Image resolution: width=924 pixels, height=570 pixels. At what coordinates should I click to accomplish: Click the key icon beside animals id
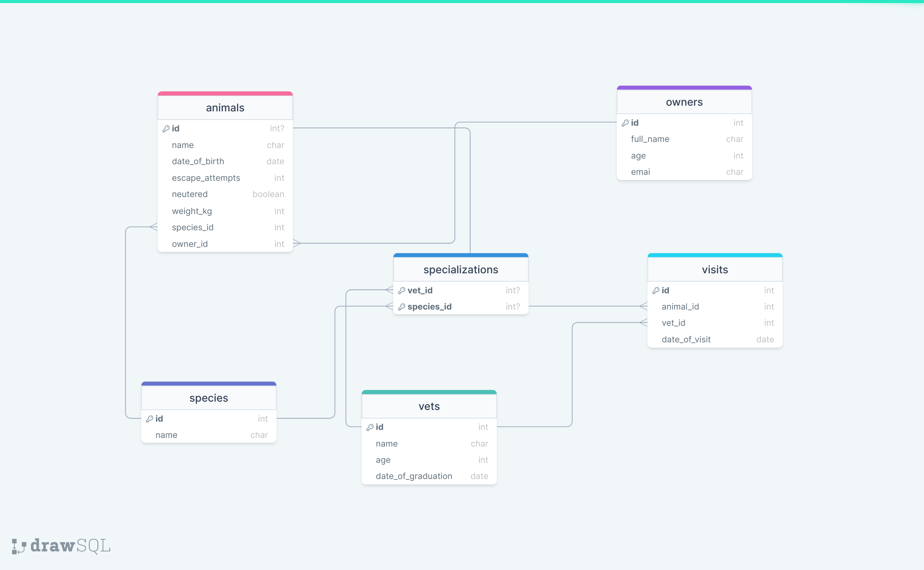pos(166,129)
